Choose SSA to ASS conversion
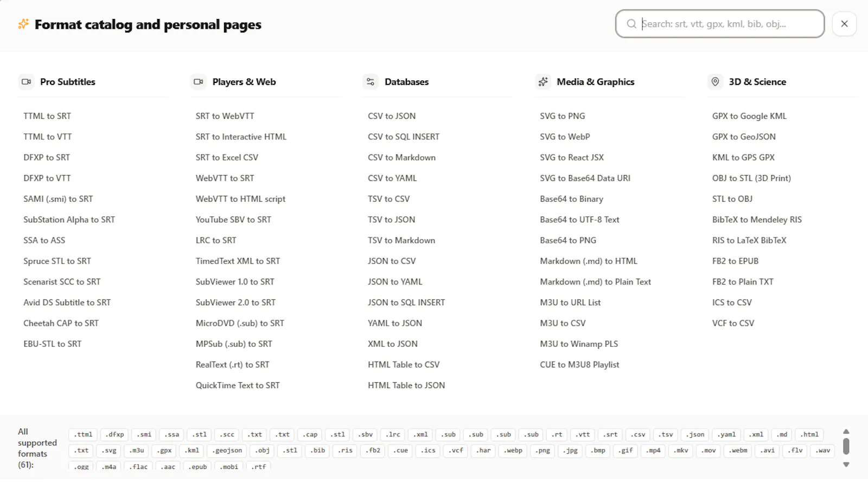The width and height of the screenshot is (868, 496). (x=44, y=240)
